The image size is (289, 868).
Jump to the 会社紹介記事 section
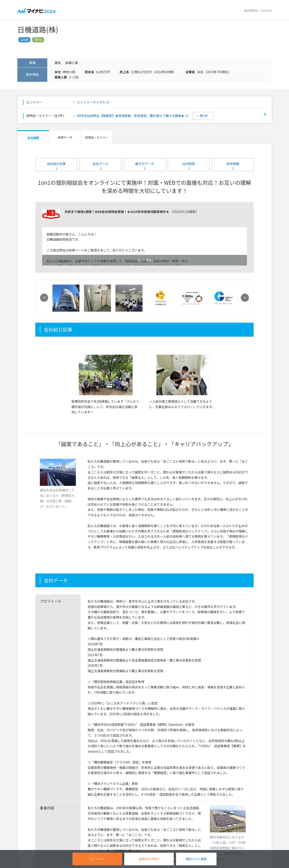pyautogui.click(x=56, y=165)
